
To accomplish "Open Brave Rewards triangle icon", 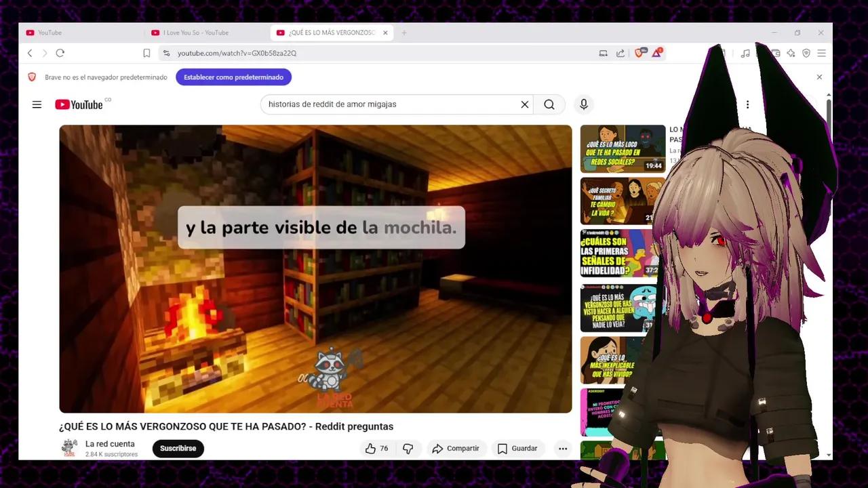I will click(656, 53).
